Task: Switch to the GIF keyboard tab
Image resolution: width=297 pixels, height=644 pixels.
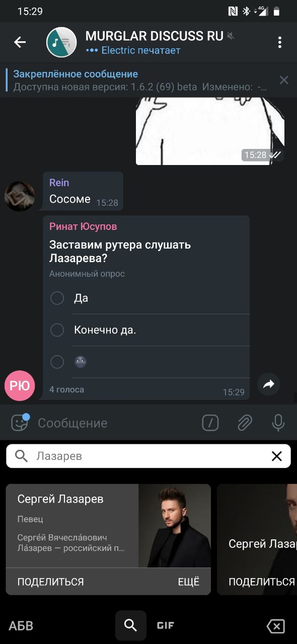Action: pos(166,626)
